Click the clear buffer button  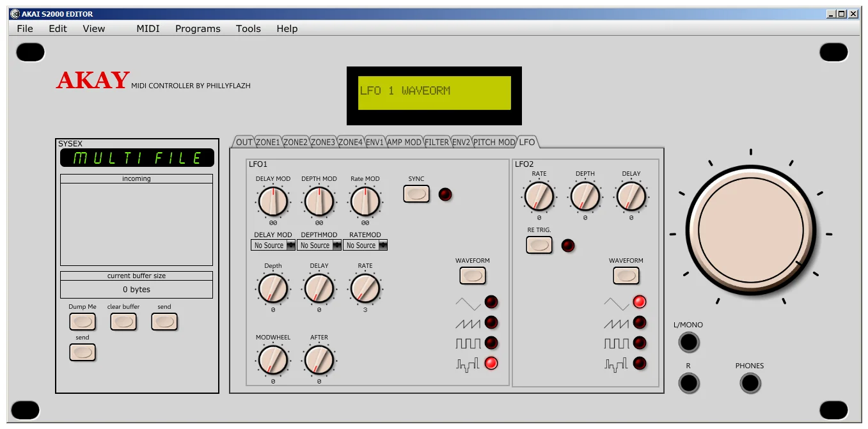click(123, 322)
